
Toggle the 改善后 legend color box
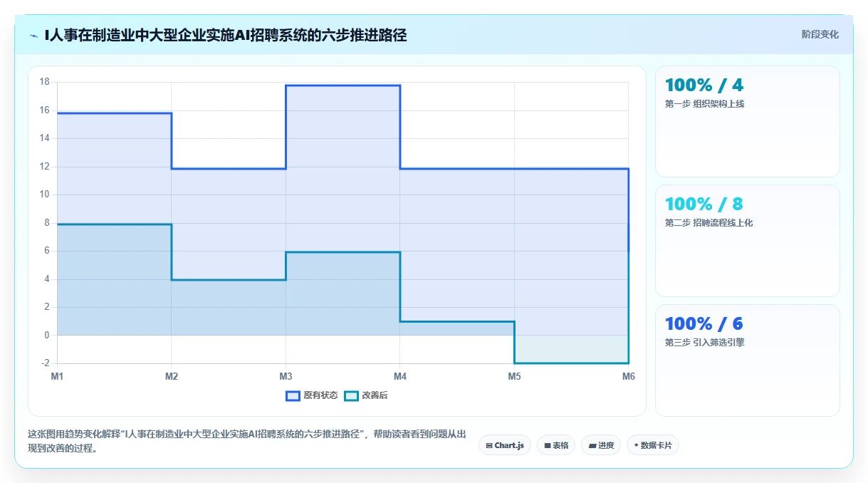pos(351,395)
